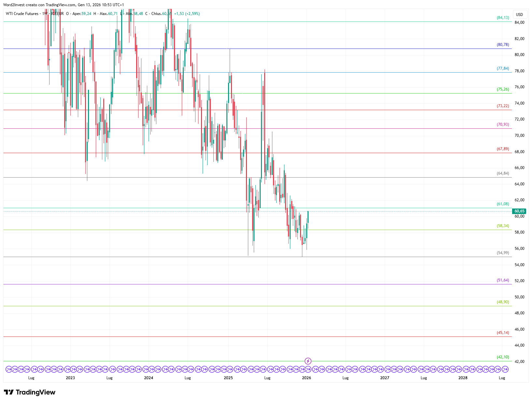Click the 2026 label on time axis

(307, 378)
